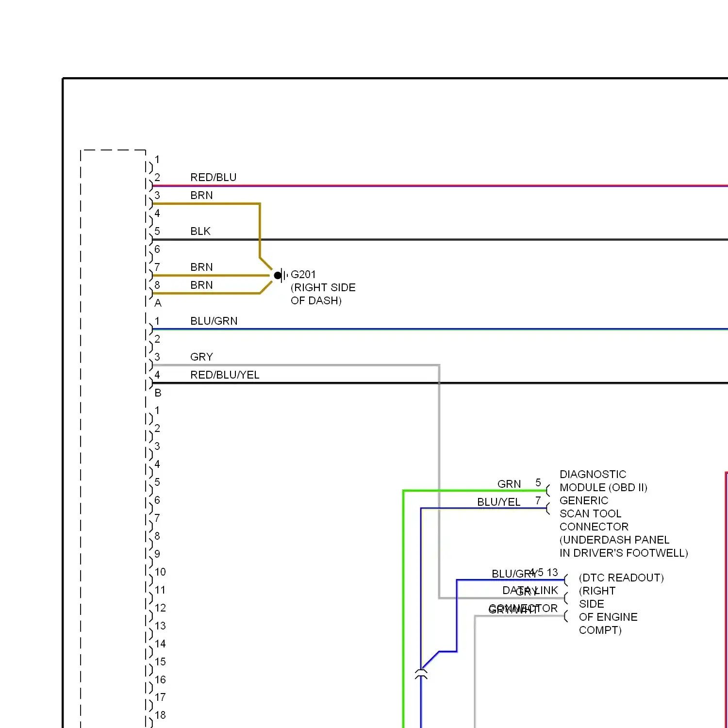
Task: Click the G201 ground symbol
Action: [x=281, y=275]
